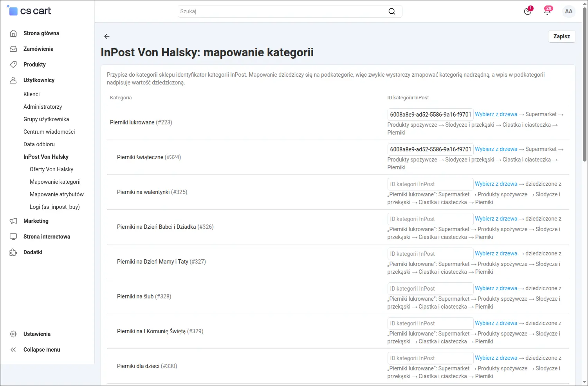Click the Zapisz save button
588x386 pixels.
click(x=562, y=36)
